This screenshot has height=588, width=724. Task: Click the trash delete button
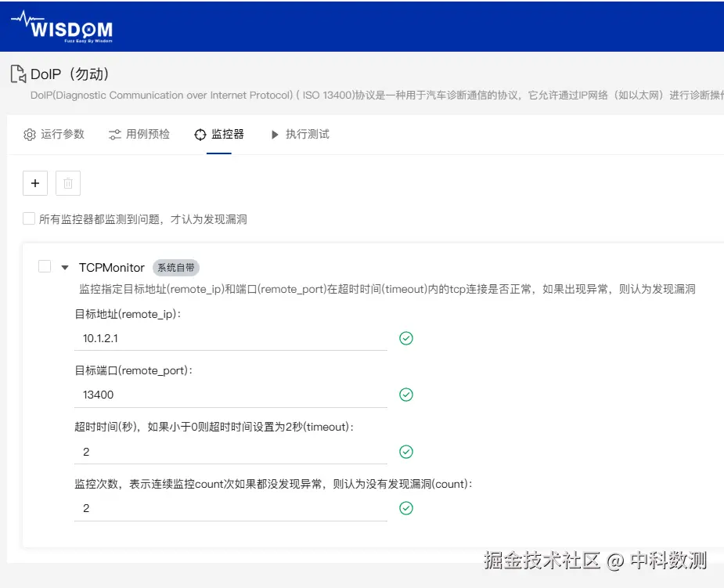(x=68, y=183)
